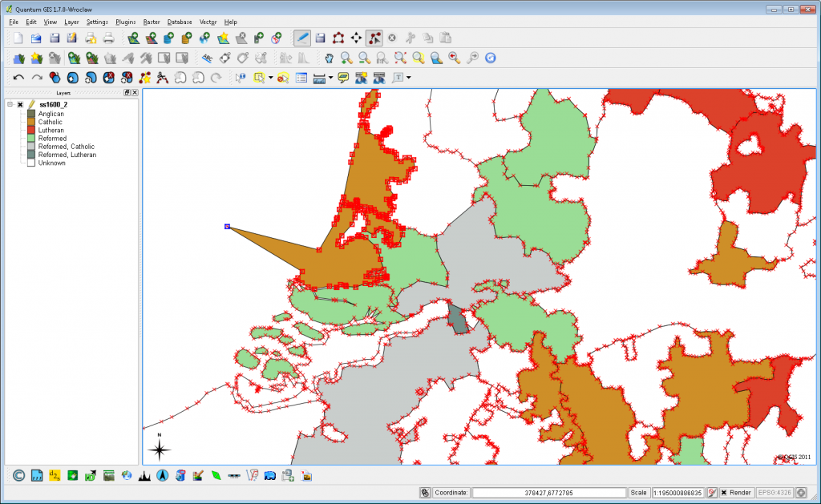Image resolution: width=821 pixels, height=504 pixels.
Task: Select the Capture Polygon tool
Action: click(x=338, y=38)
